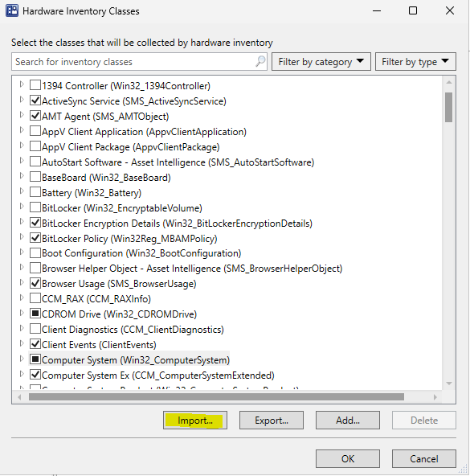Uncheck AMT Agent checkbox
This screenshot has width=470, height=476.
tap(35, 116)
